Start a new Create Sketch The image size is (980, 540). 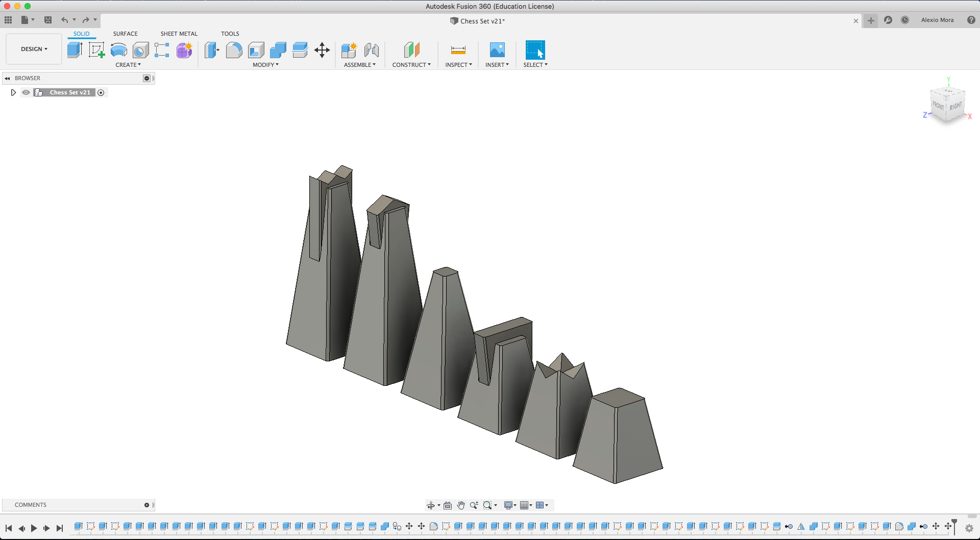[x=96, y=50]
